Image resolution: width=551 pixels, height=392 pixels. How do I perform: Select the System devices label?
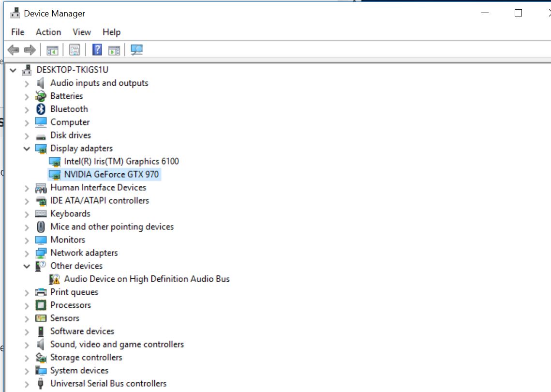point(79,371)
